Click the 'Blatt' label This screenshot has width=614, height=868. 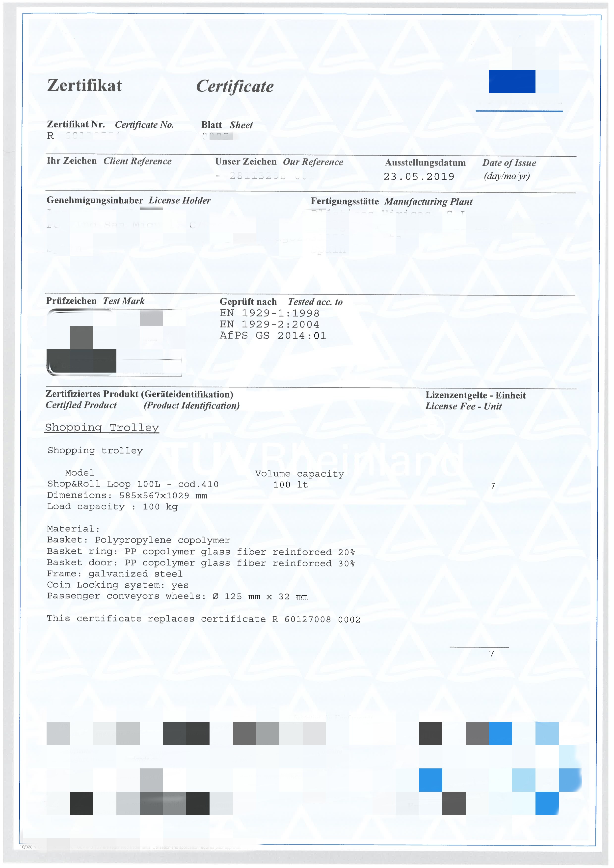click(211, 125)
